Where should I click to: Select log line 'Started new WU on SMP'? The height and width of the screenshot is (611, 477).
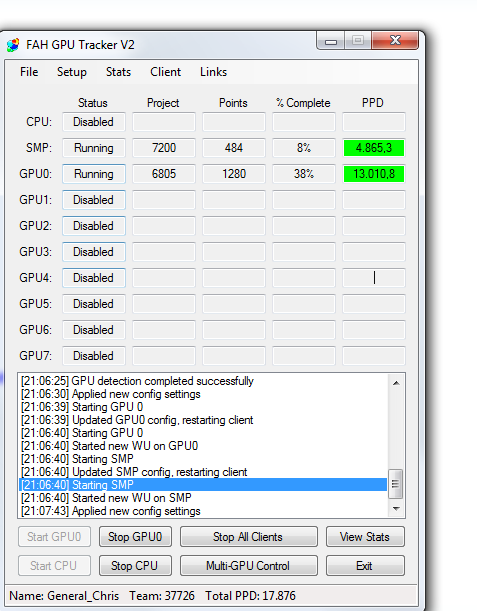pyautogui.click(x=203, y=498)
